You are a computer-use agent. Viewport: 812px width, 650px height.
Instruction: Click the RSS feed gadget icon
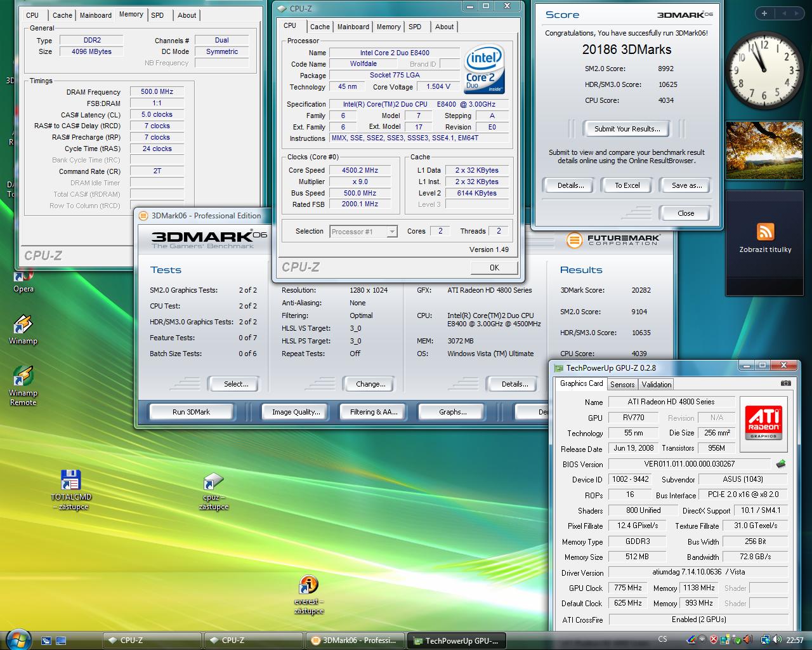tap(766, 232)
